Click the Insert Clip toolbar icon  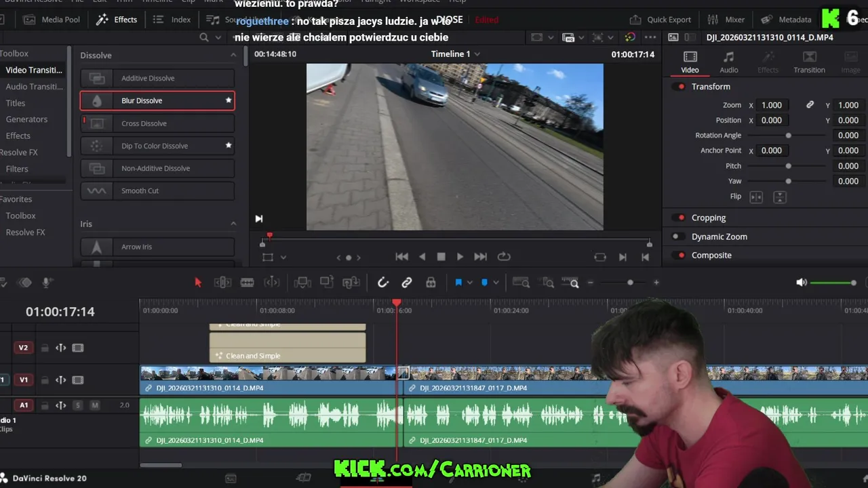[x=302, y=283]
